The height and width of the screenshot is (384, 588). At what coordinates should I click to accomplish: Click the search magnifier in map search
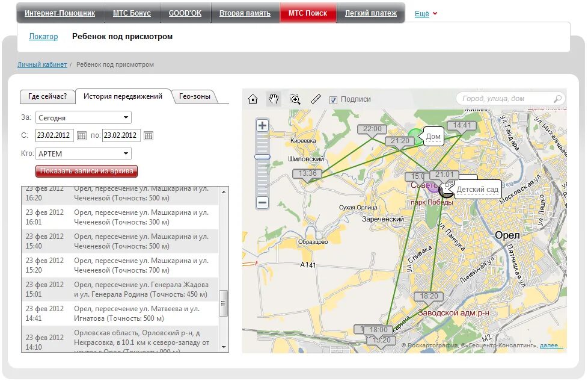point(557,99)
